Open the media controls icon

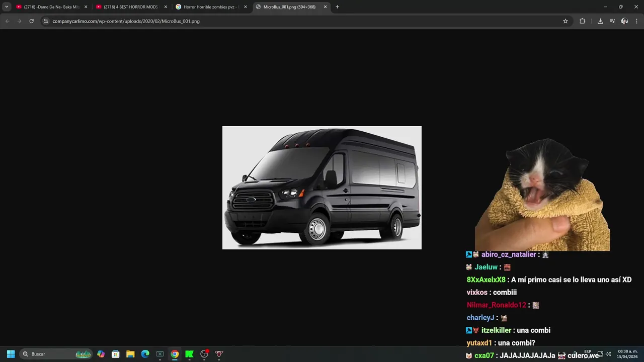coord(612,21)
